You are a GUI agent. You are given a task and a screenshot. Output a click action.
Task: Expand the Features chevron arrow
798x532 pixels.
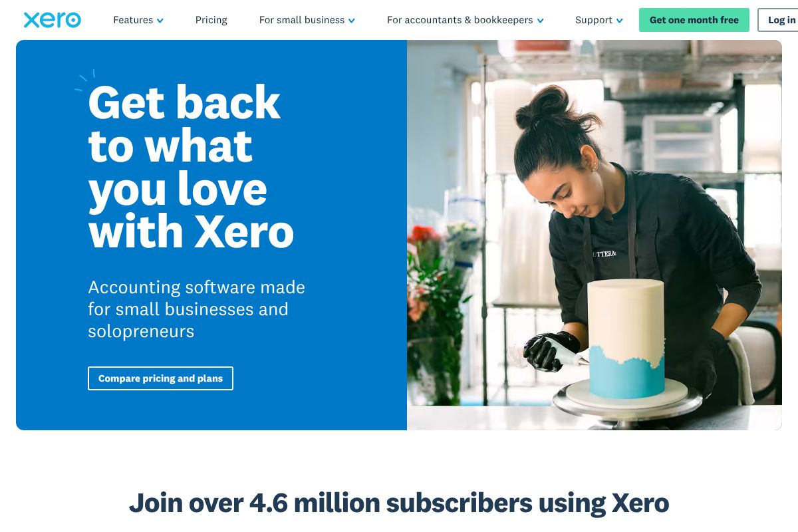click(160, 21)
